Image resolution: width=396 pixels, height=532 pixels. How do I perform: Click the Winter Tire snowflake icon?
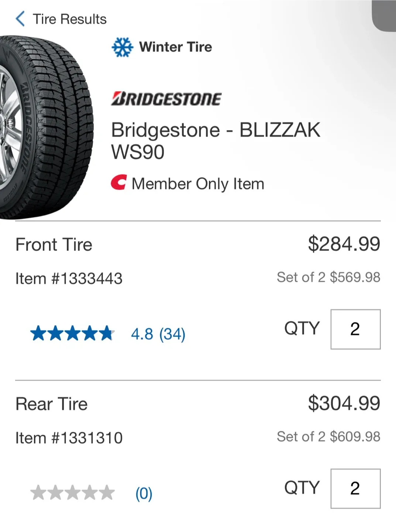pos(122,47)
